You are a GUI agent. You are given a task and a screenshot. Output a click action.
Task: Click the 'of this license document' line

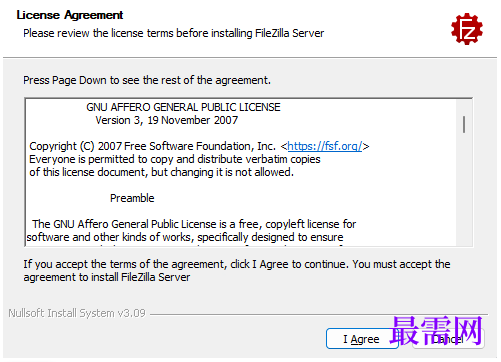point(161,172)
